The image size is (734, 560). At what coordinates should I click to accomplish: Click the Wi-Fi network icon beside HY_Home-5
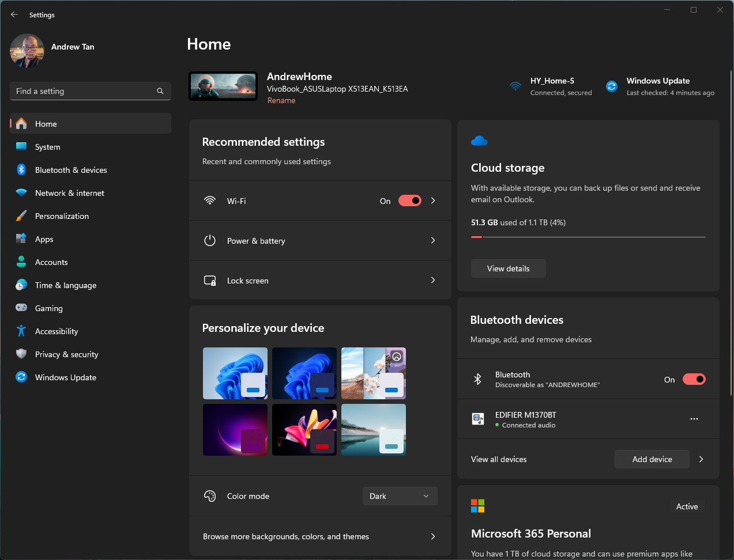pos(515,86)
